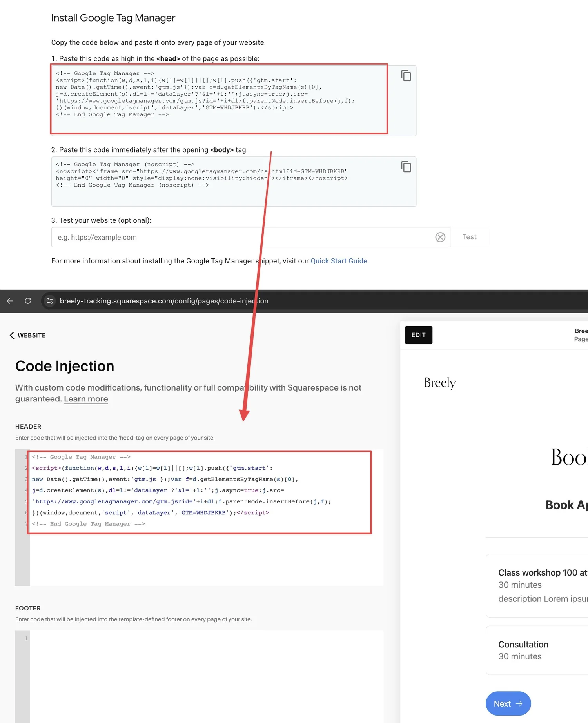This screenshot has height=723, width=588.
Task: Click inside the Footer code editor
Action: (x=204, y=674)
